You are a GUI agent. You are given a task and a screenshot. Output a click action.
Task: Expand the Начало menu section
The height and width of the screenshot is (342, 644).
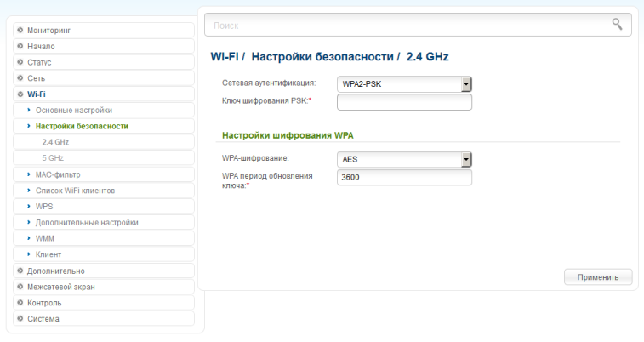[104, 47]
